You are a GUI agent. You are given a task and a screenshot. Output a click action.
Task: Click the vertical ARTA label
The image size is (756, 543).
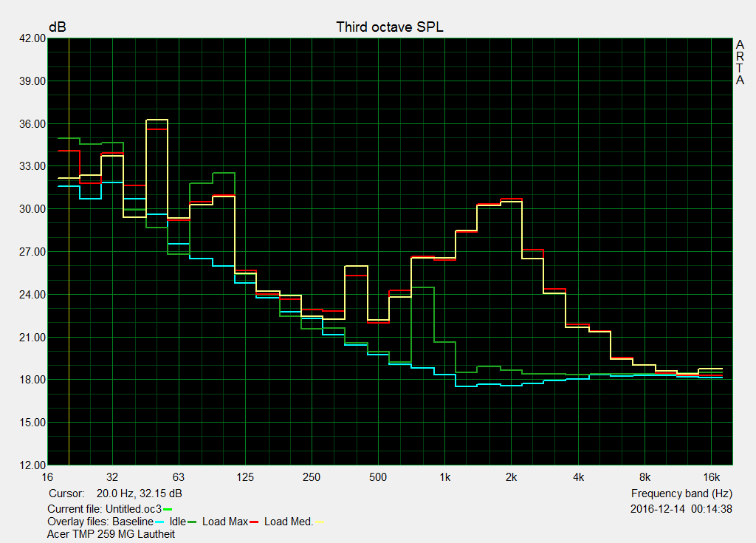[x=740, y=62]
